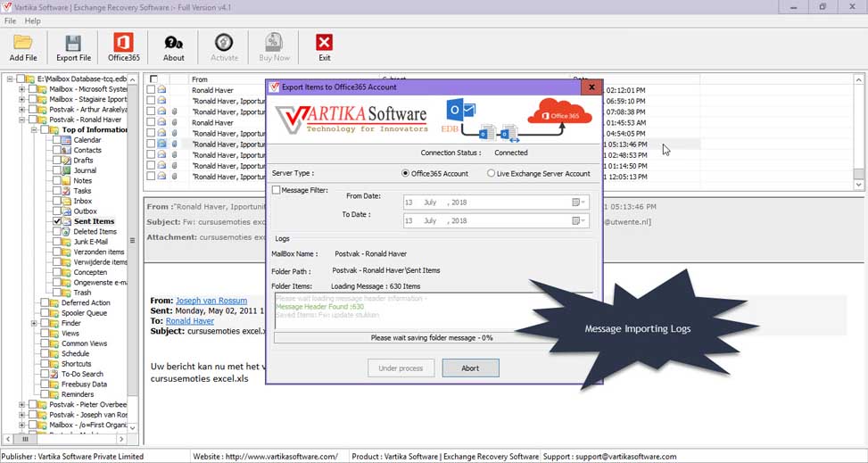868x463 pixels.
Task: Check the Calendar folder checkbox
Action: [57, 140]
